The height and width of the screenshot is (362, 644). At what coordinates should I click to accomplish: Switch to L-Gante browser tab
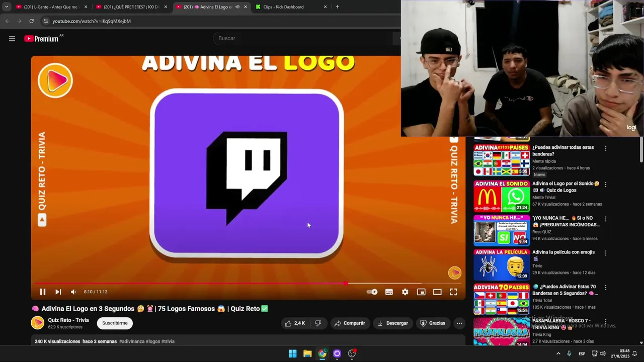coord(50,7)
